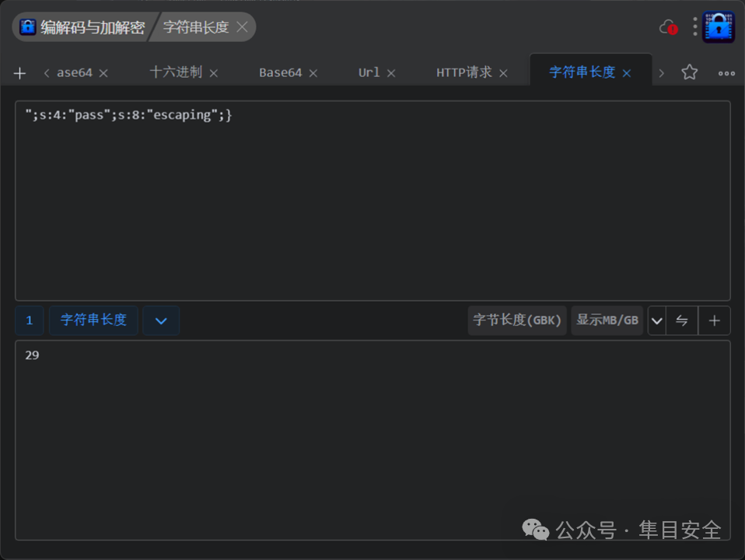
Task: Click the 字符串长度 action button
Action: (x=93, y=320)
